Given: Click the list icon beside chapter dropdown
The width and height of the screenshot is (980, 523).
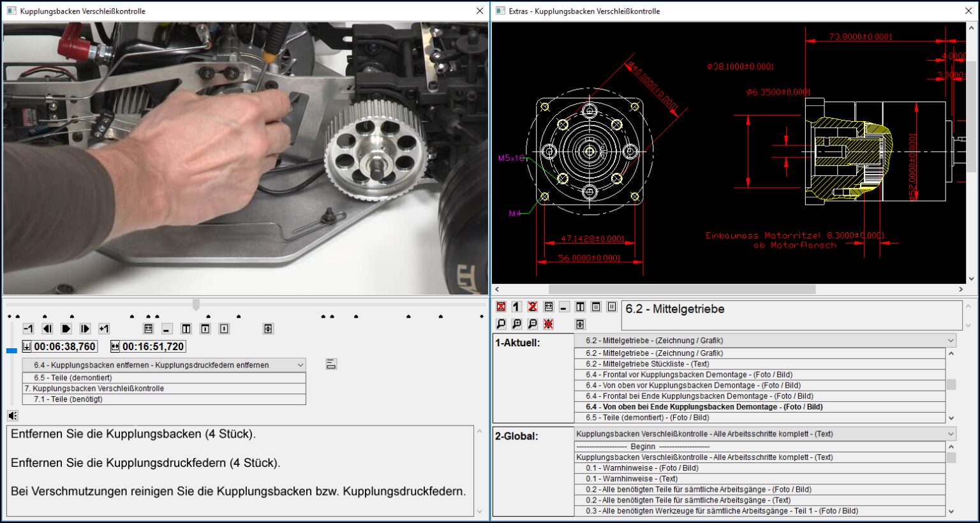Looking at the screenshot, I should tap(331, 365).
